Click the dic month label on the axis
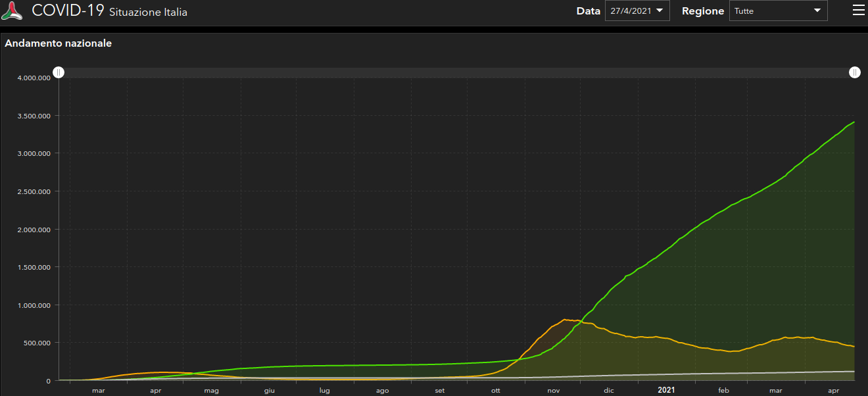 coord(609,390)
